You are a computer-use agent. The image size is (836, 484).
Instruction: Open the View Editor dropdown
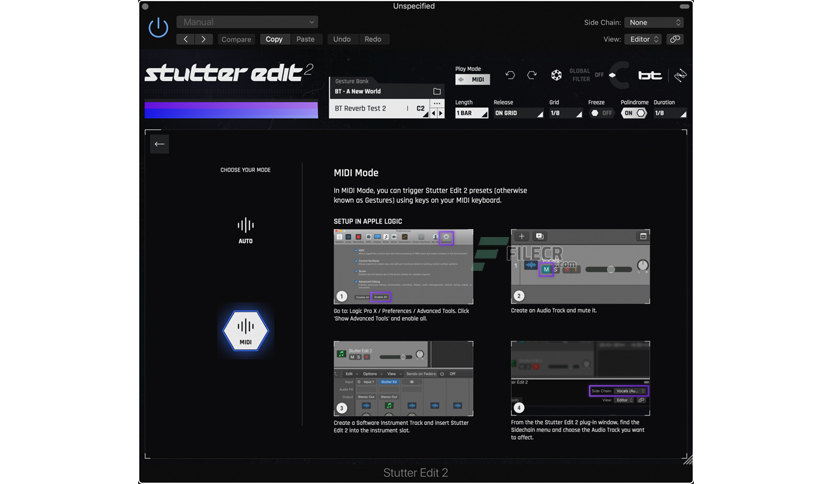pos(644,39)
